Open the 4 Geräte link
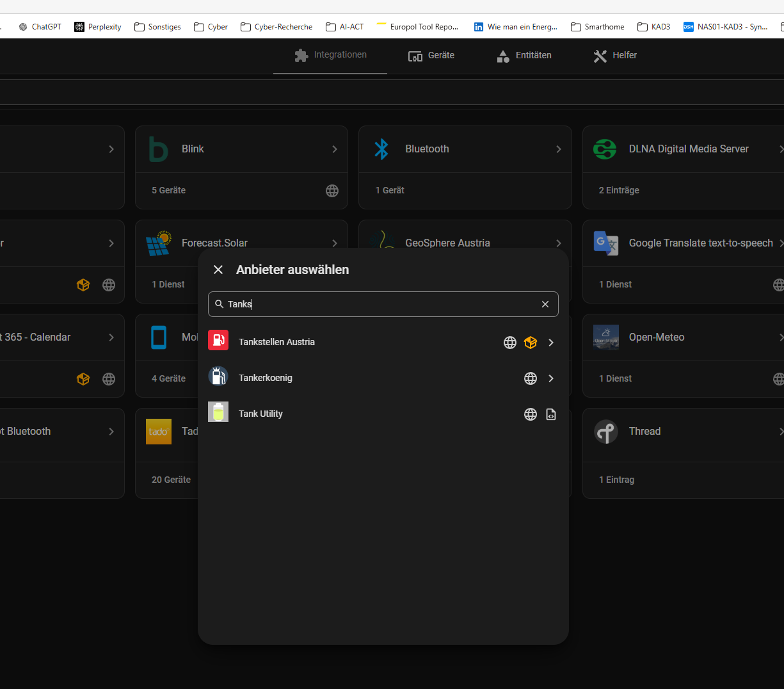 [168, 378]
